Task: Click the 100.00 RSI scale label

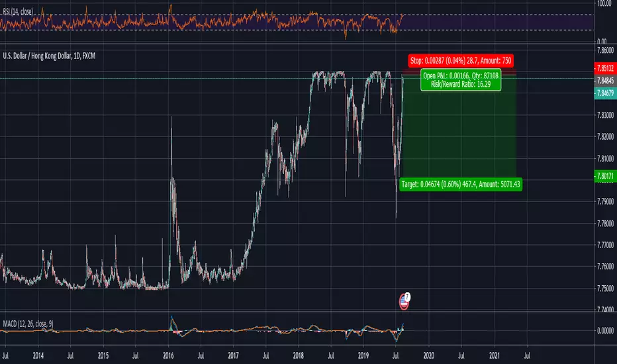Action: [604, 3]
